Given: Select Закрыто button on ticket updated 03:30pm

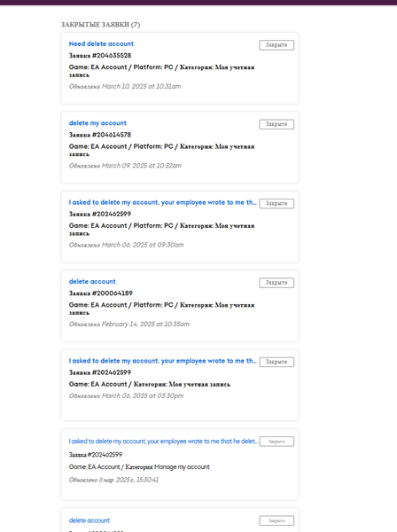Looking at the screenshot, I should (x=276, y=362).
